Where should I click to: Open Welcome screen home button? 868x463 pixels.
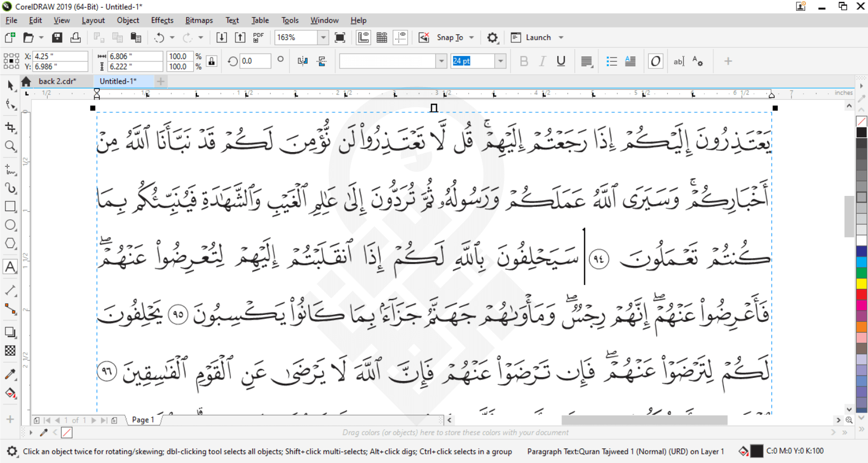pos(26,81)
